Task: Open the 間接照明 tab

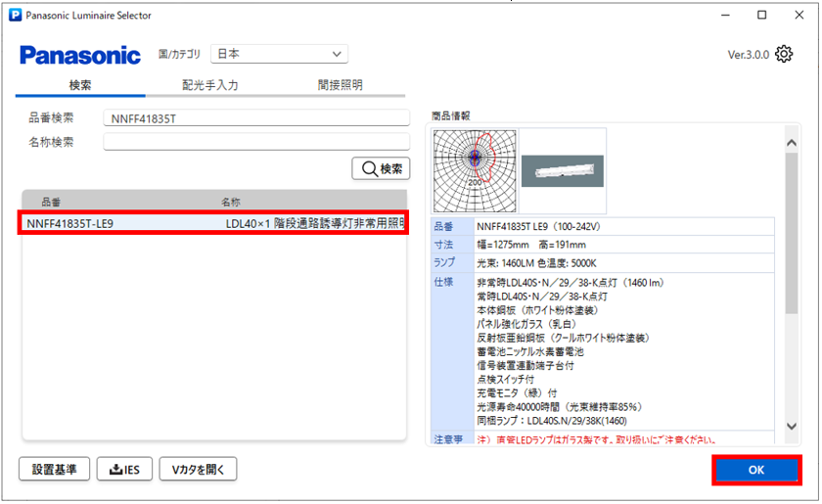Action: coord(340,85)
